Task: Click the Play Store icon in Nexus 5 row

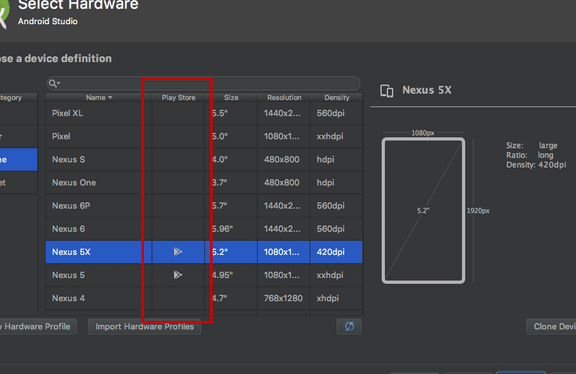Action: 178,275
